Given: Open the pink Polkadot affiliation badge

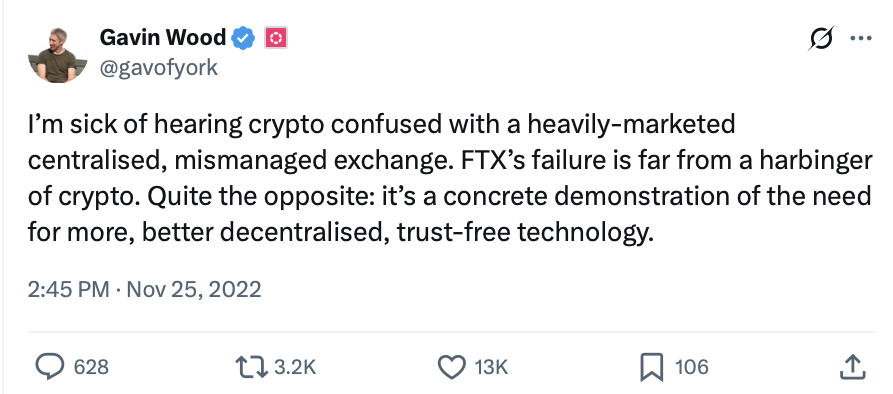Looking at the screenshot, I should click(276, 38).
